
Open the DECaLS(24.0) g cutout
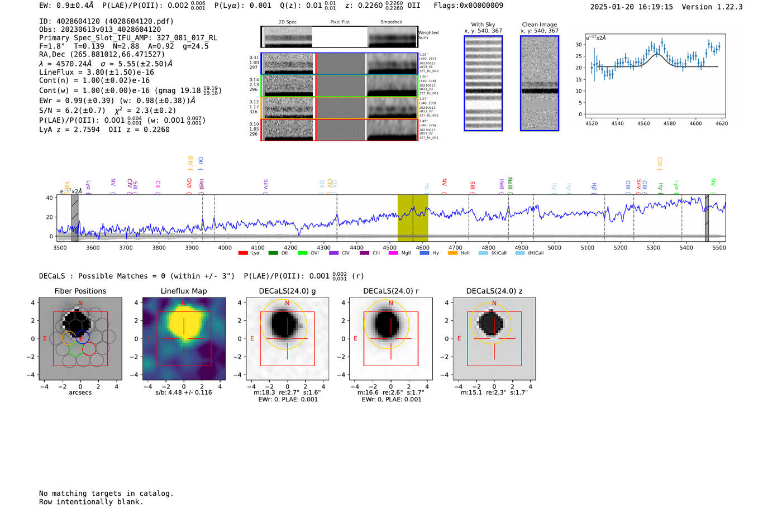287,339
